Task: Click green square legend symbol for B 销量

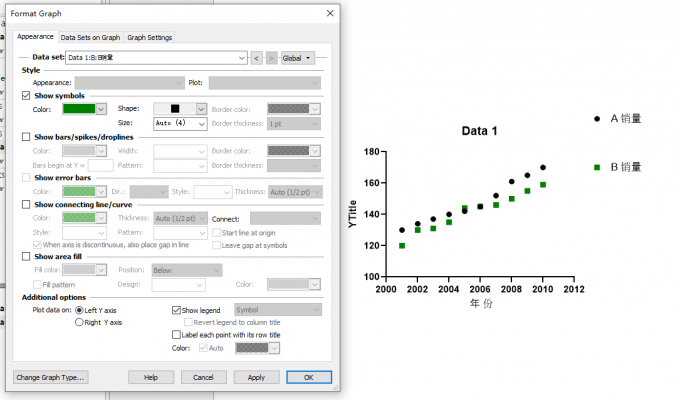Action: [x=597, y=167]
